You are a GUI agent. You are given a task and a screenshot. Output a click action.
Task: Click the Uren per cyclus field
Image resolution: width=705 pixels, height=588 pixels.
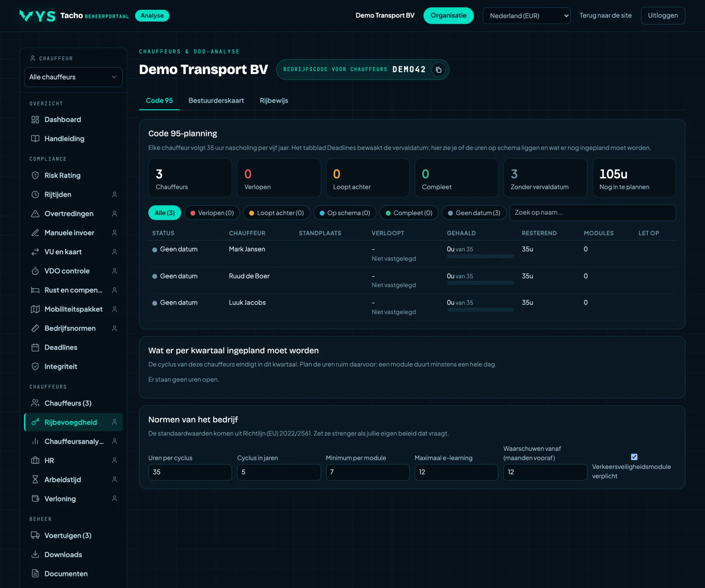tap(190, 472)
